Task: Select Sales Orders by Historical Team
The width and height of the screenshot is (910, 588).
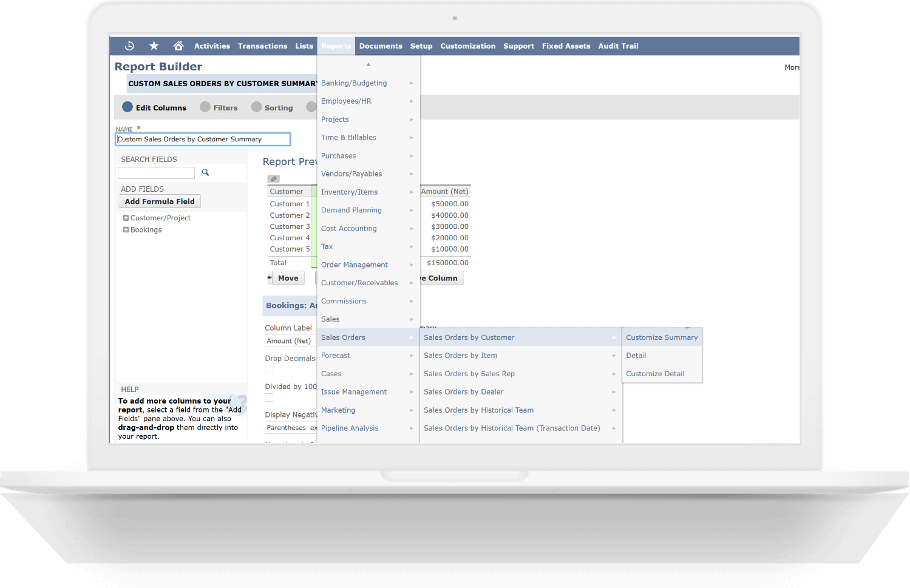Action: [x=521, y=410]
